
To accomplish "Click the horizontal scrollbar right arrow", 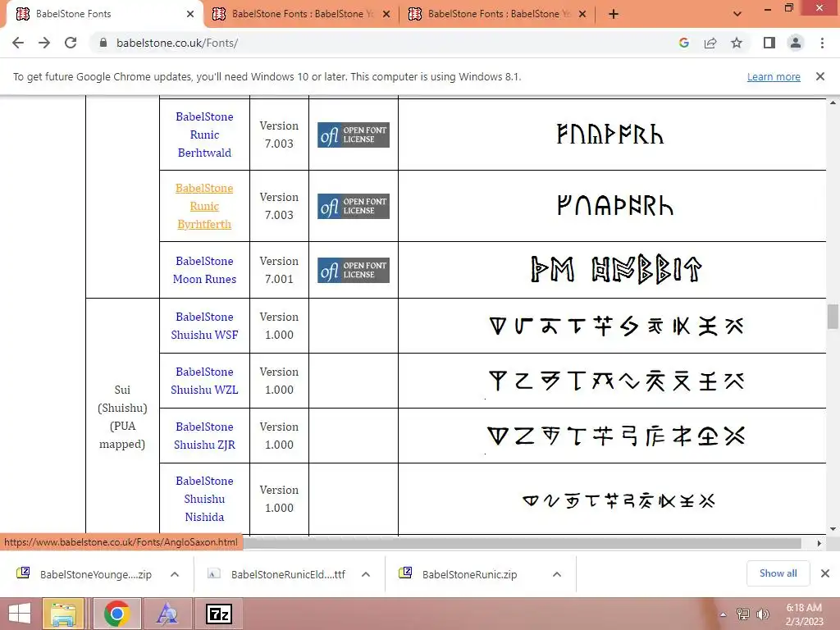I will pos(819,543).
